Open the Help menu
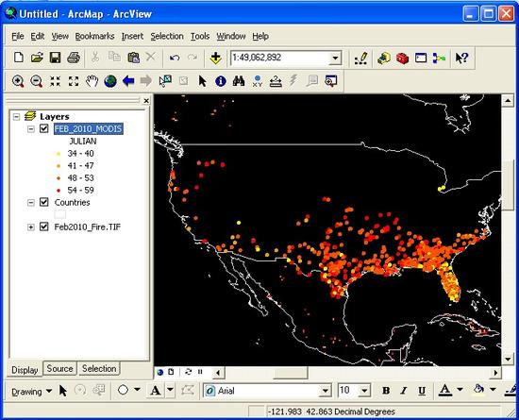The image size is (519, 420). coord(260,36)
